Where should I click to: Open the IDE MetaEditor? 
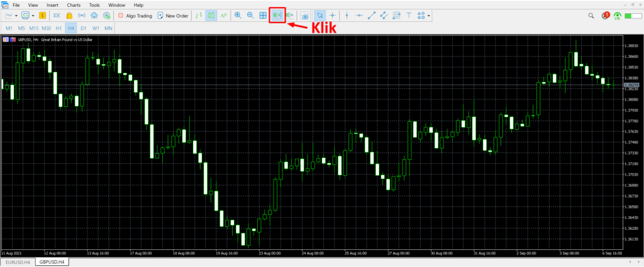(x=57, y=15)
